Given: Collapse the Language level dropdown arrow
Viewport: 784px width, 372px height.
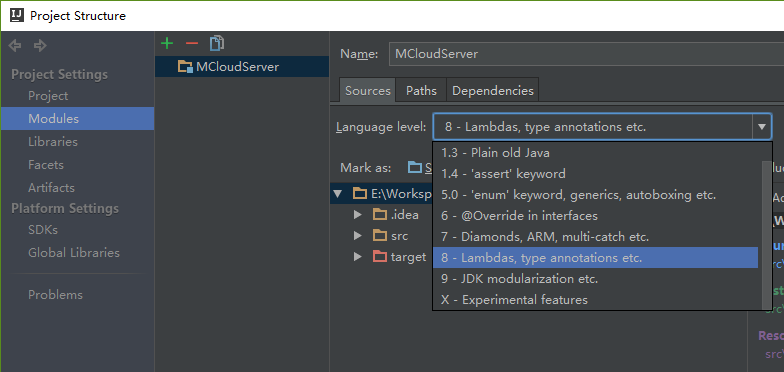Looking at the screenshot, I should 762,127.
